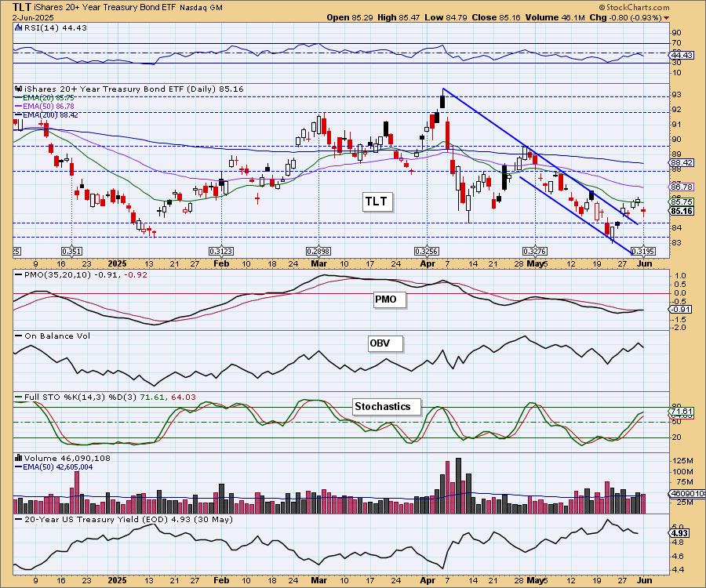Click the header title iShares 20+ Year Treasury Bond ETF
Screen dimensions: 706x588
tap(104, 8)
